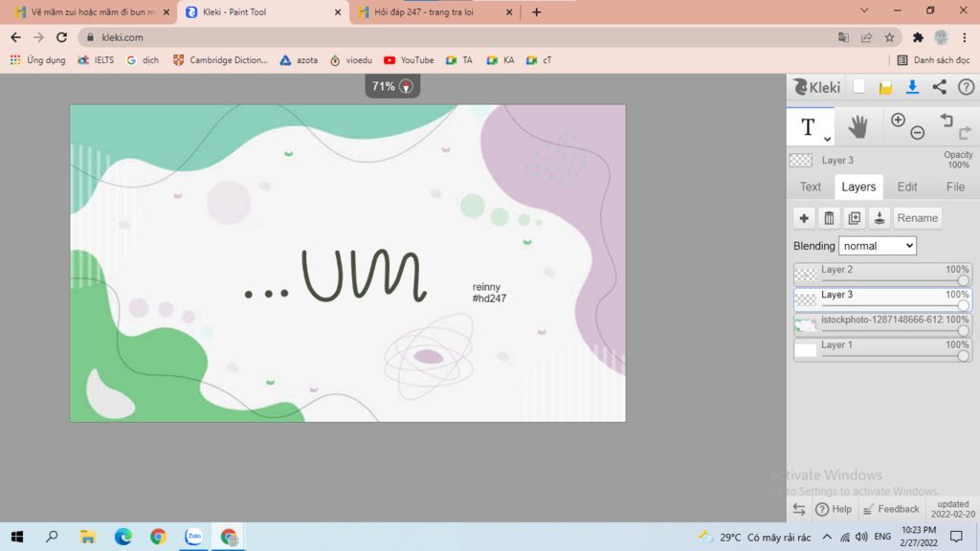This screenshot has width=980, height=551.
Task: Open the tab search dropdown chevron
Action: [864, 11]
